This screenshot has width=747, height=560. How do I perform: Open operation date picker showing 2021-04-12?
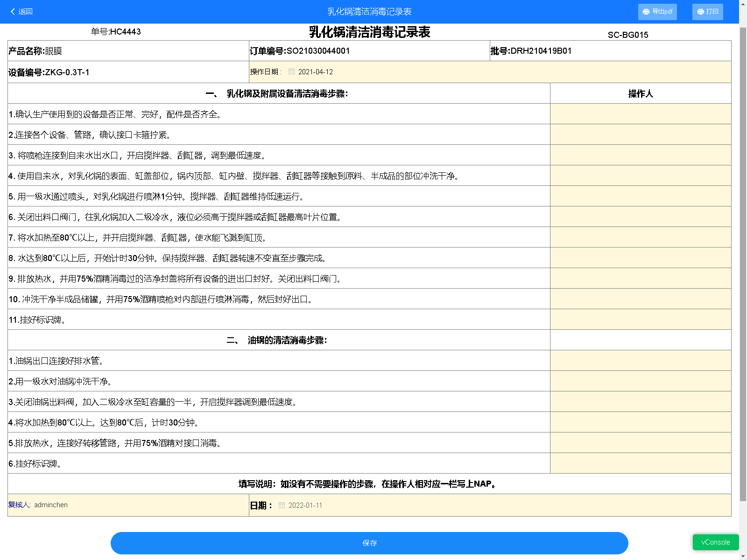coord(316,72)
